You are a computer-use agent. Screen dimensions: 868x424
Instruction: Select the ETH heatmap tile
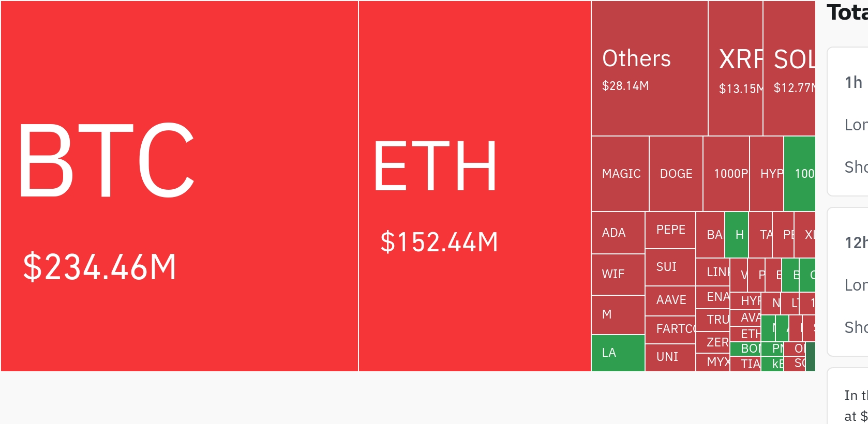[x=474, y=186]
